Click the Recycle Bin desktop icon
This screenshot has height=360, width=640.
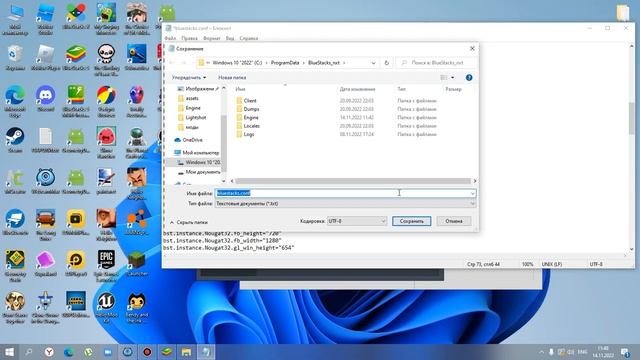[15, 58]
